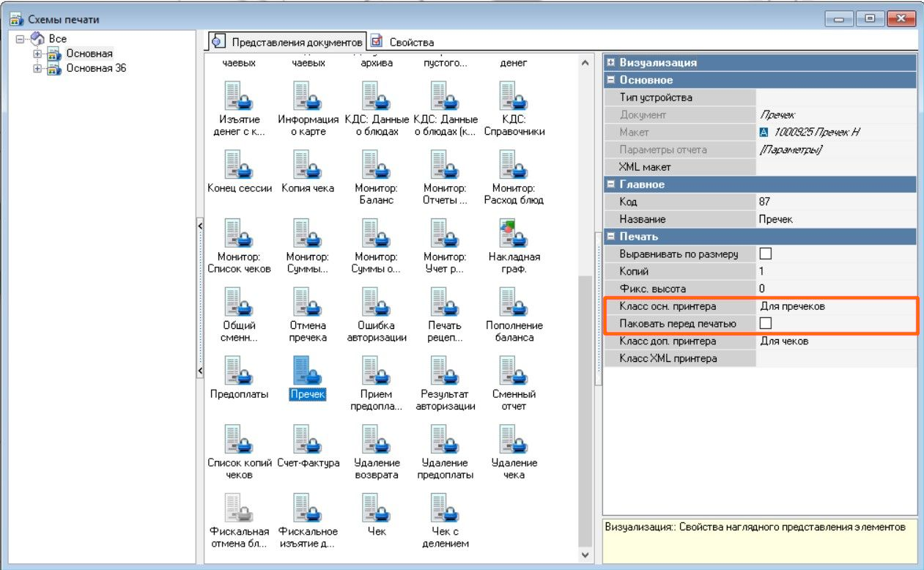This screenshot has height=570, width=924.
Task: Click the Название field containing Пречек
Action: tap(835, 219)
